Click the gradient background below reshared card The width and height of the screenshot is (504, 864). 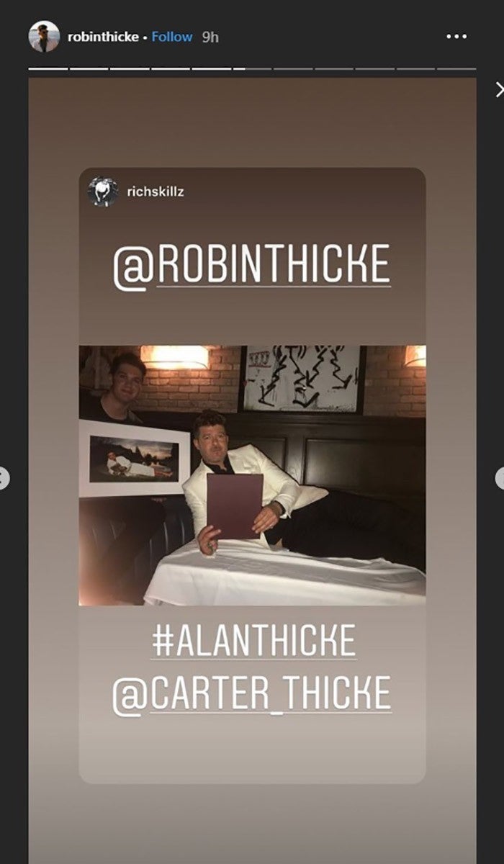252,823
